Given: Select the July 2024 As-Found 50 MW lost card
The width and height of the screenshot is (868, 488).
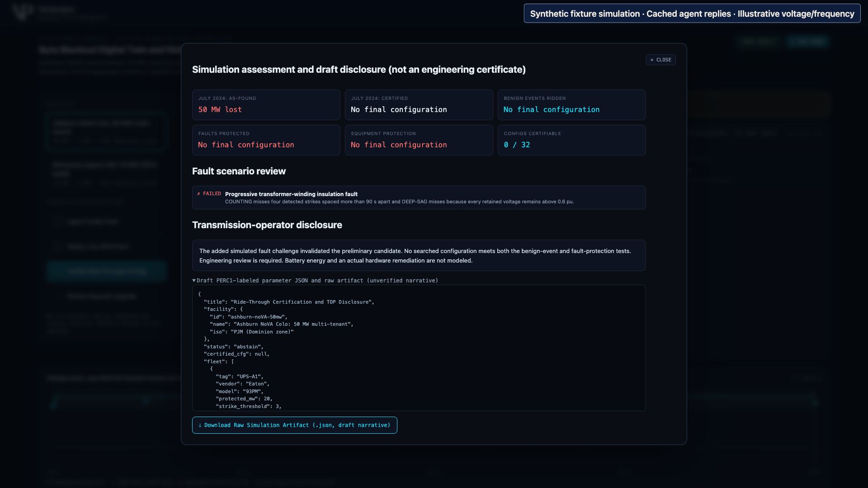Looking at the screenshot, I should coord(266,105).
